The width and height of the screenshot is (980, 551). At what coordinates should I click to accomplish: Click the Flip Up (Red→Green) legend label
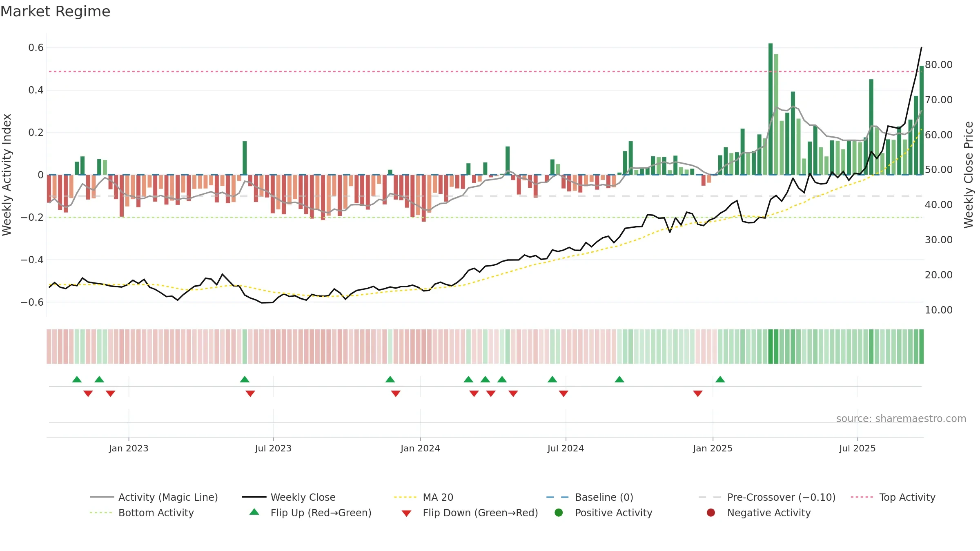[x=321, y=513]
